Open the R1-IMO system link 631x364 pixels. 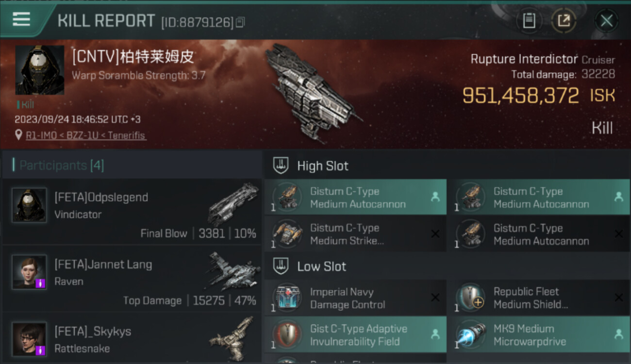[40, 135]
